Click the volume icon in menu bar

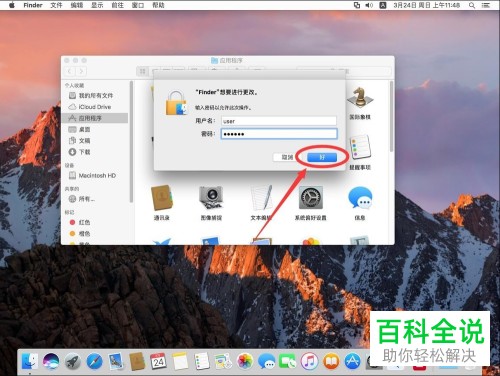[369, 5]
